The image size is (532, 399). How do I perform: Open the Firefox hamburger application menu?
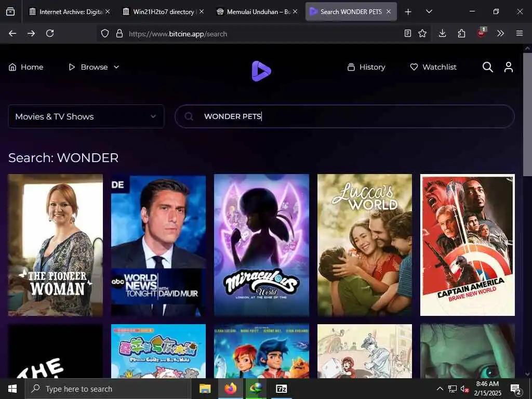click(x=520, y=33)
